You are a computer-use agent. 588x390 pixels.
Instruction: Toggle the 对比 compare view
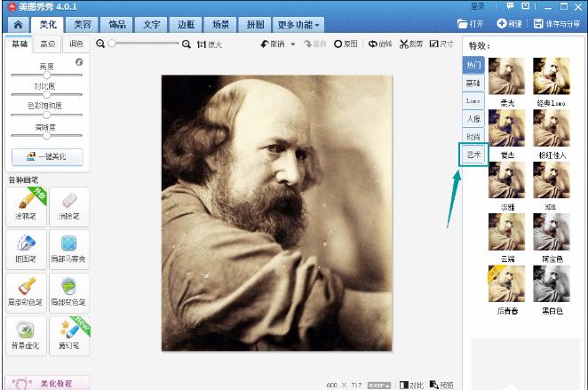coord(410,385)
